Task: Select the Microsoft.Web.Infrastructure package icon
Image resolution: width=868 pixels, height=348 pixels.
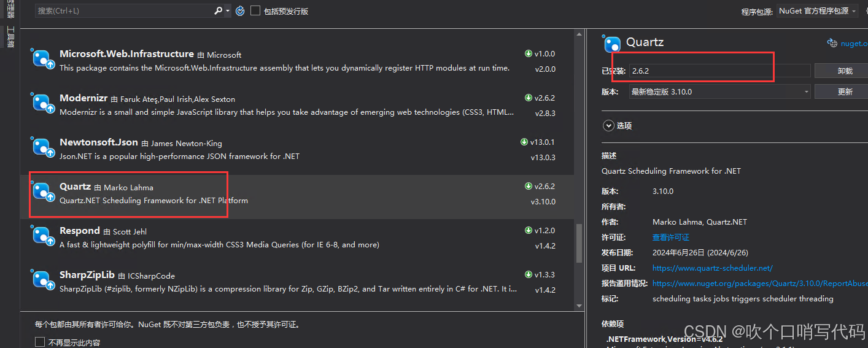Action: tap(42, 59)
